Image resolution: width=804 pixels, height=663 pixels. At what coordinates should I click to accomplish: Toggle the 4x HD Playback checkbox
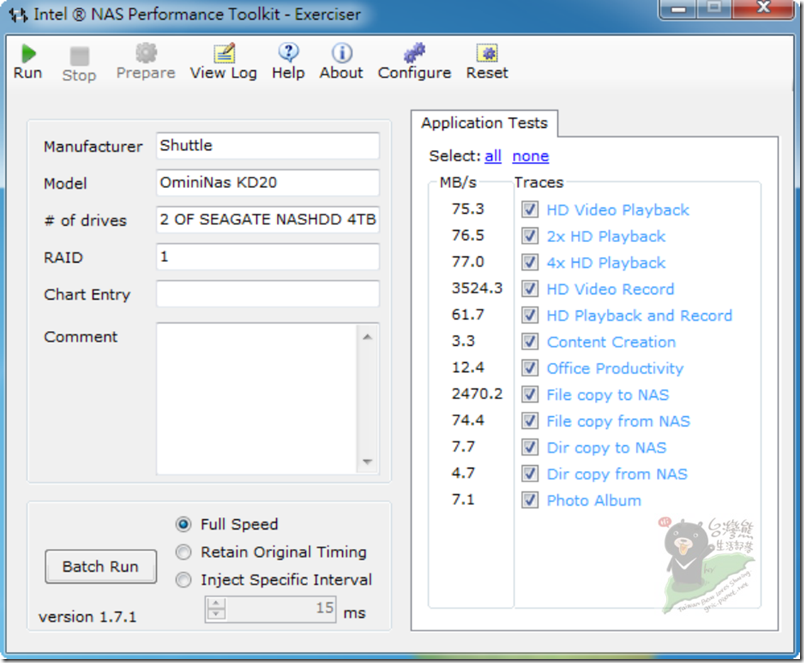(530, 262)
